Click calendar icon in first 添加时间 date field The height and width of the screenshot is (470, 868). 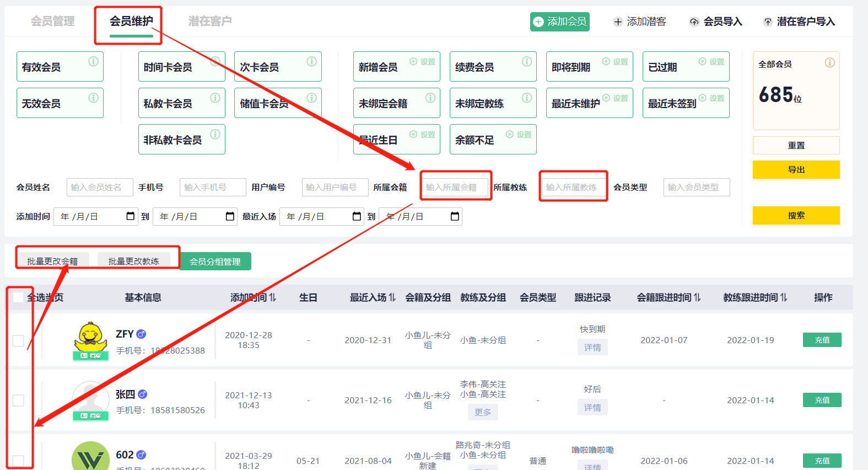point(131,216)
